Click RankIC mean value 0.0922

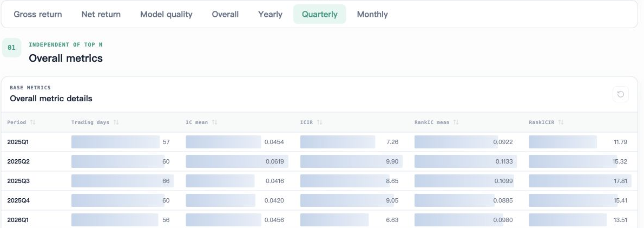point(503,142)
